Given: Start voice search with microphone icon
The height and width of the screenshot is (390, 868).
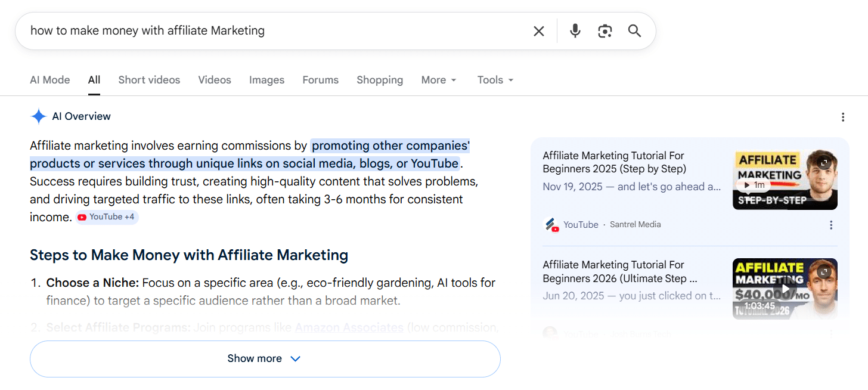Looking at the screenshot, I should (x=575, y=31).
